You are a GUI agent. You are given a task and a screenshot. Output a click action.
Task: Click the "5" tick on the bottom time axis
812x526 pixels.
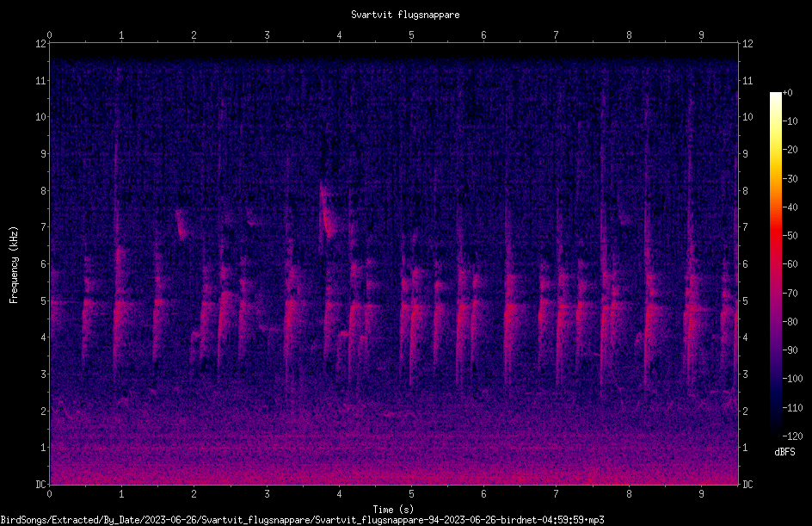tap(411, 494)
